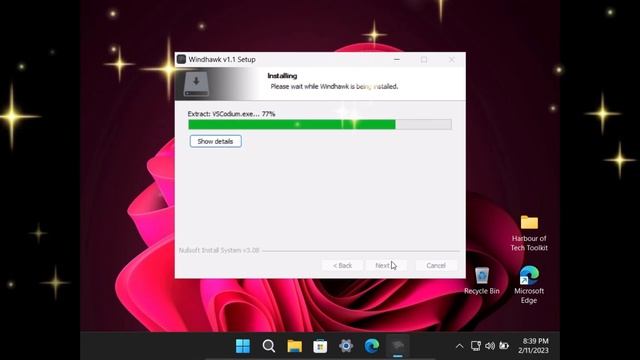The image size is (640, 360).
Task: Select the Recycle Bin desktop icon
Action: (482, 280)
